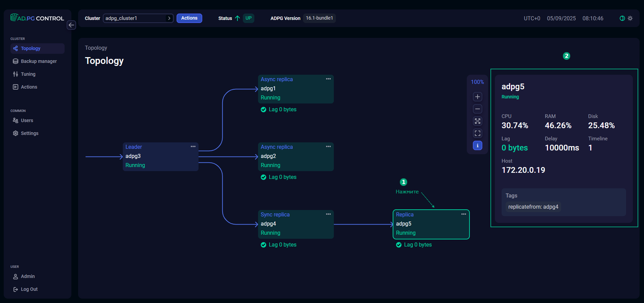The width and height of the screenshot is (644, 303).
Task: Click the AD.PG Control logo
Action: click(x=37, y=18)
